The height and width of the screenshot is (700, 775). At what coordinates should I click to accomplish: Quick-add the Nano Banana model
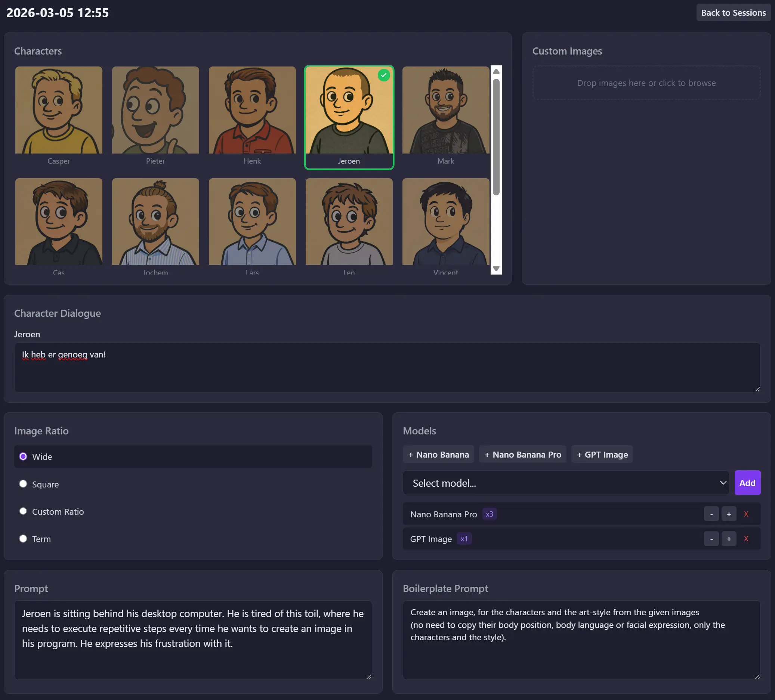click(438, 455)
